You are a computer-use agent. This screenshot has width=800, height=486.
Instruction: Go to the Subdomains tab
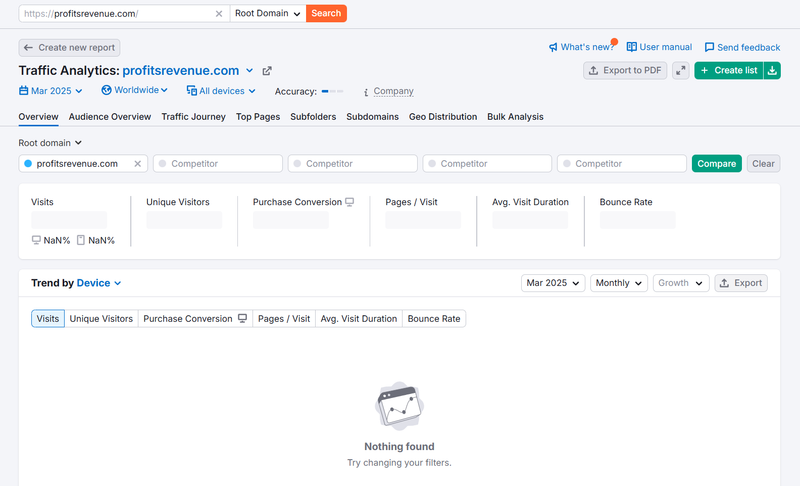point(372,117)
